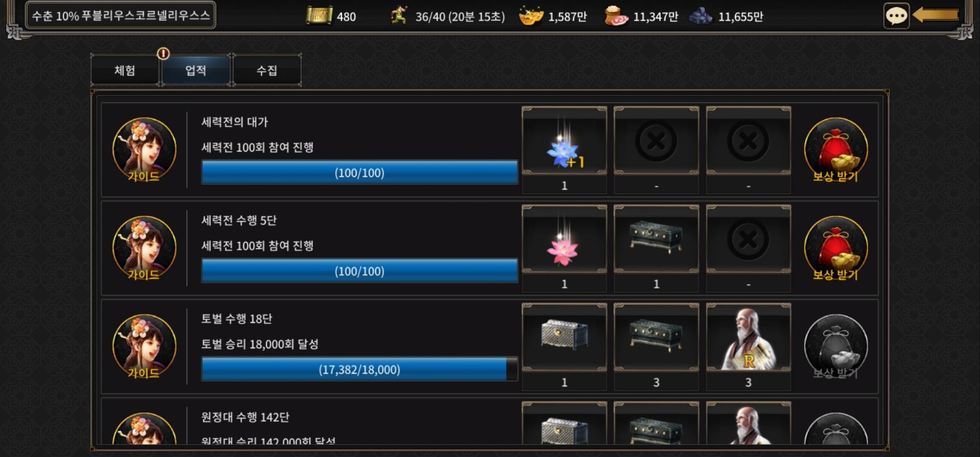Tap the blue lotus reward item
This screenshot has width=980, height=457.
(x=564, y=140)
